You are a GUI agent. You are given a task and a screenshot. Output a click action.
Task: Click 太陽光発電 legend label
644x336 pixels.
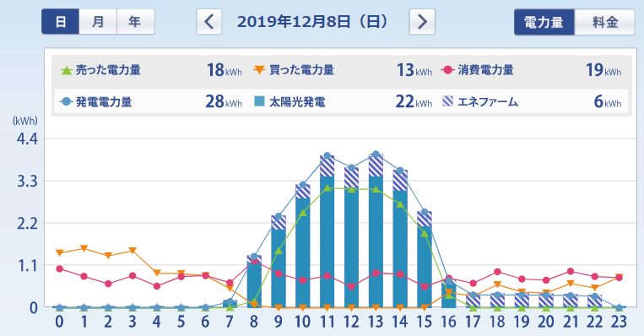click(297, 101)
